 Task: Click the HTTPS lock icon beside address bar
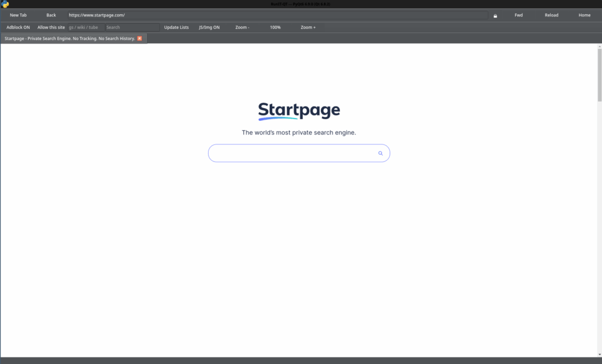click(x=494, y=15)
